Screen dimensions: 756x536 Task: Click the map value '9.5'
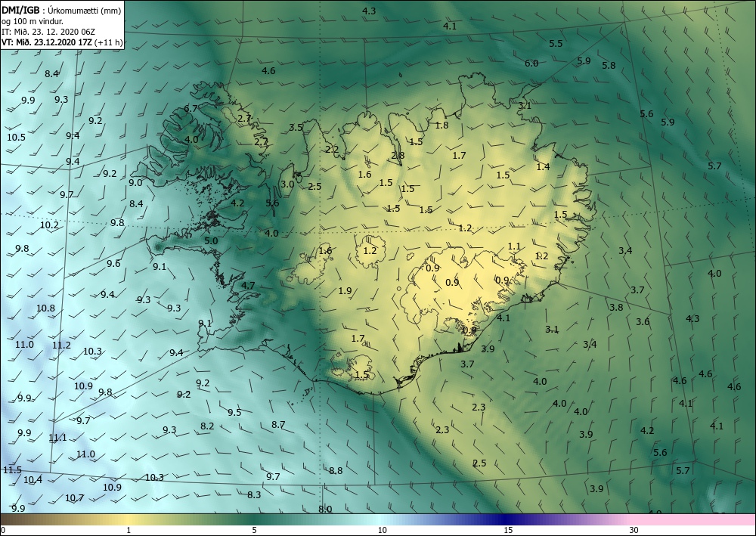pos(234,413)
